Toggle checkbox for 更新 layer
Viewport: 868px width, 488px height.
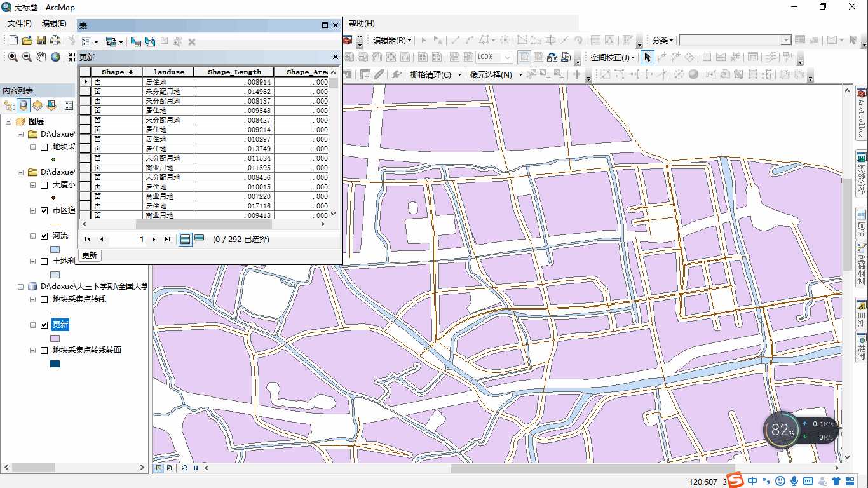(x=44, y=325)
